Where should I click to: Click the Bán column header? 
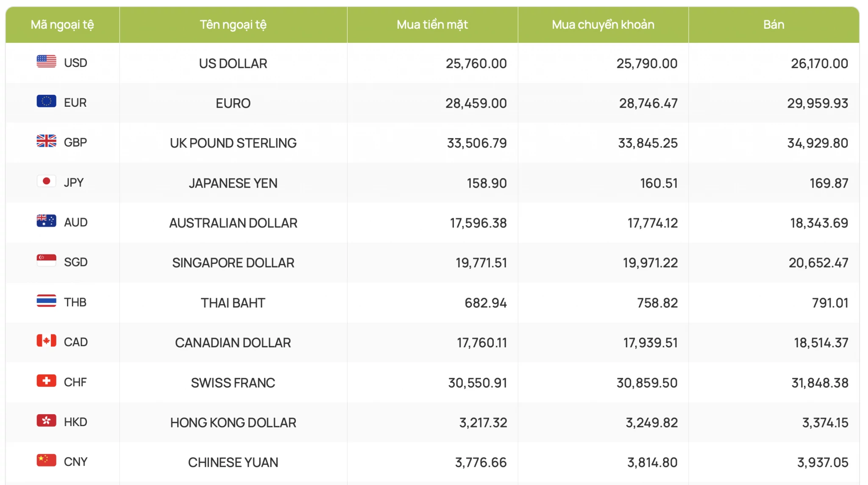click(774, 25)
